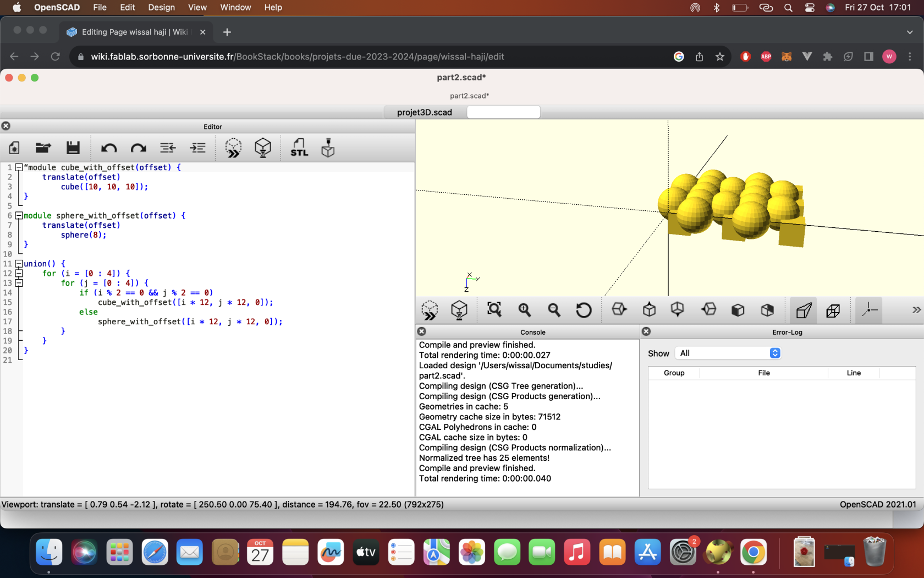The image size is (924, 578).
Task: Zoom in on the 3D view
Action: [525, 310]
